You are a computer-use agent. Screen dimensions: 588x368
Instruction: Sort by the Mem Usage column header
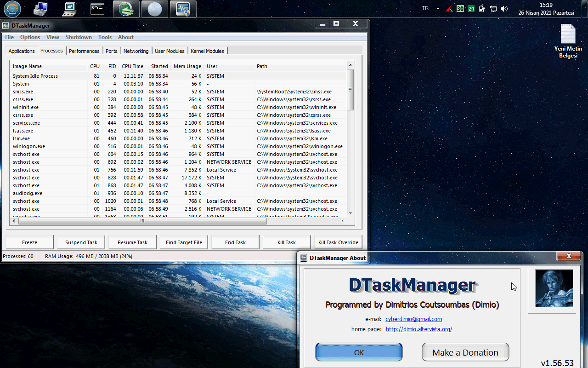[x=187, y=66]
